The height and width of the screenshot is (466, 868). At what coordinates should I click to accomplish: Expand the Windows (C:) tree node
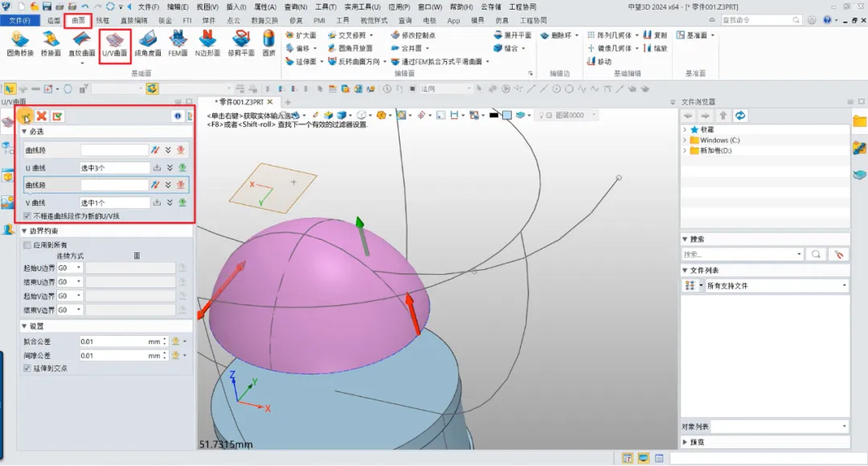[x=684, y=140]
